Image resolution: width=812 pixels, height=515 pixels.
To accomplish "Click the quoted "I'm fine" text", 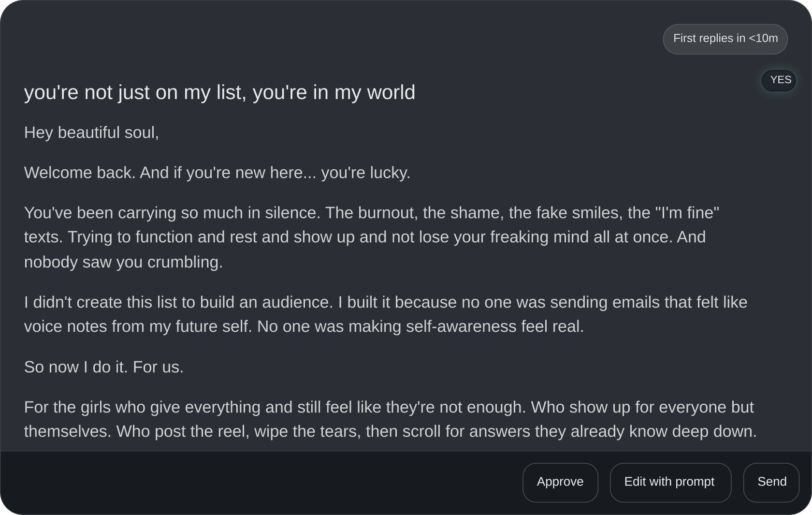I will (x=687, y=213).
